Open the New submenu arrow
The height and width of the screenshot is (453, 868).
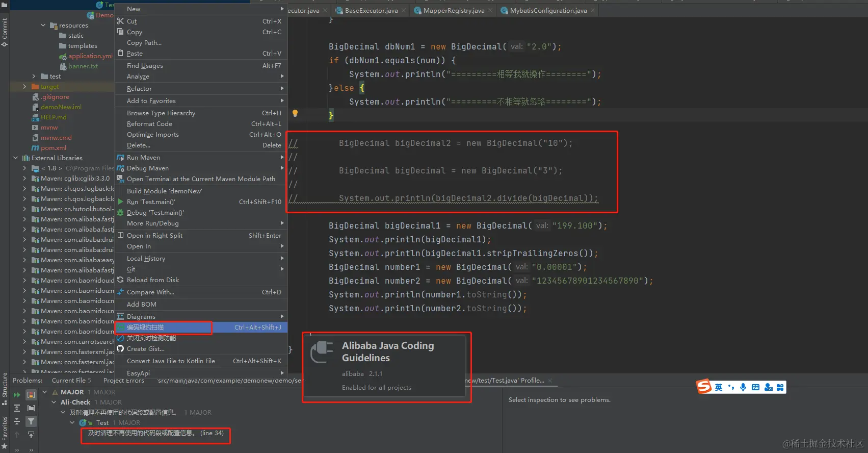tap(282, 9)
